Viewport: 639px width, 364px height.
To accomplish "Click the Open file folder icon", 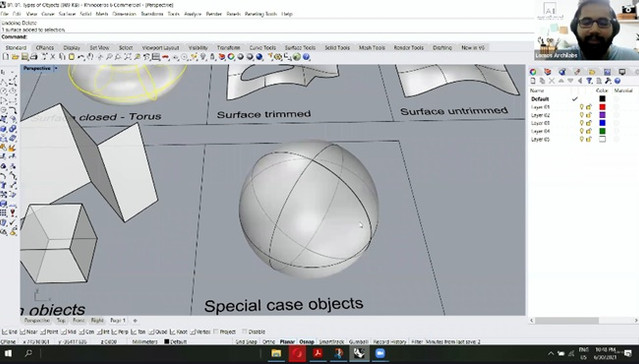I will click(15, 57).
